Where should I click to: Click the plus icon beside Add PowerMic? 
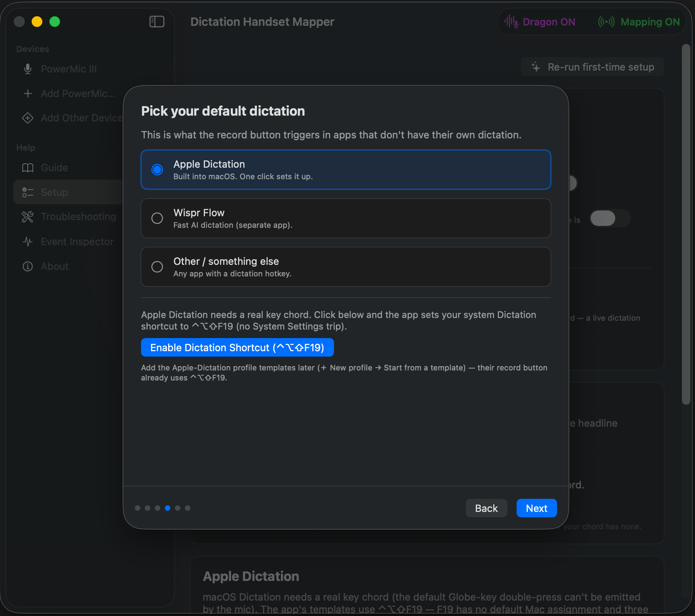click(28, 94)
